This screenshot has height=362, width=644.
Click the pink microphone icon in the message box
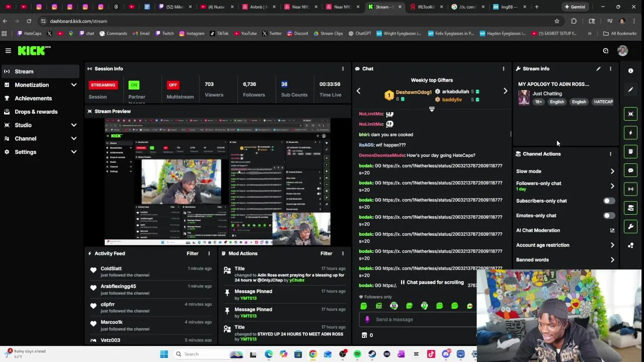pos(367,319)
